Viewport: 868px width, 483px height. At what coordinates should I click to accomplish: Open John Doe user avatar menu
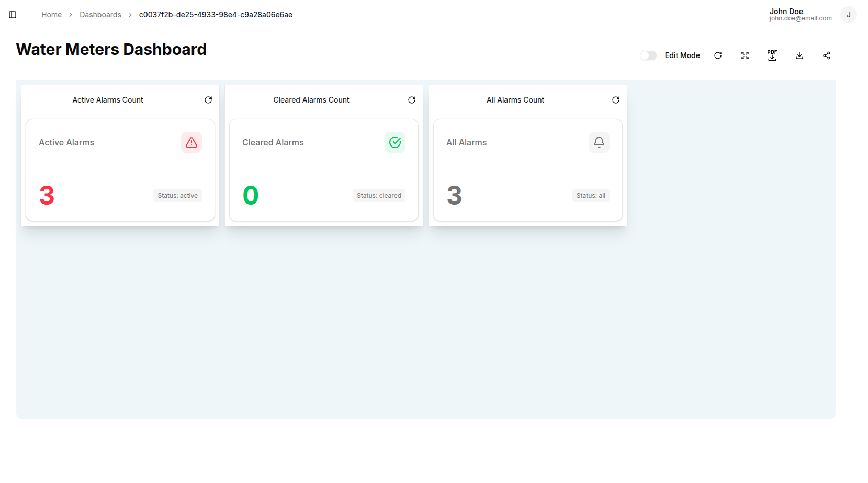848,15
